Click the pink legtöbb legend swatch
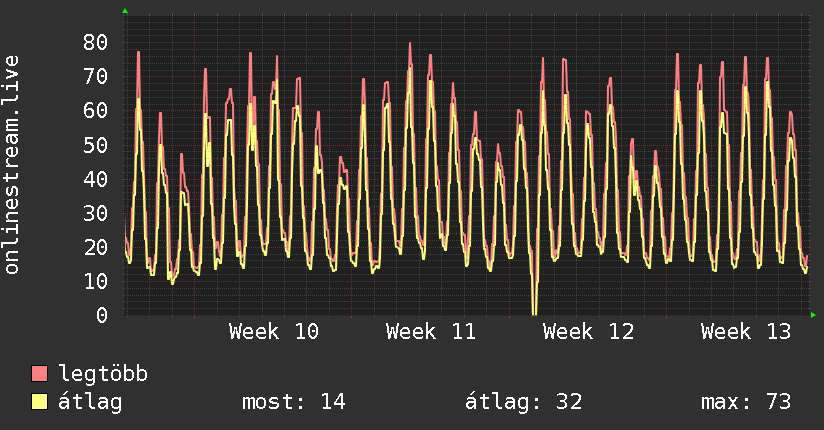This screenshot has width=824, height=430. pos(39,373)
